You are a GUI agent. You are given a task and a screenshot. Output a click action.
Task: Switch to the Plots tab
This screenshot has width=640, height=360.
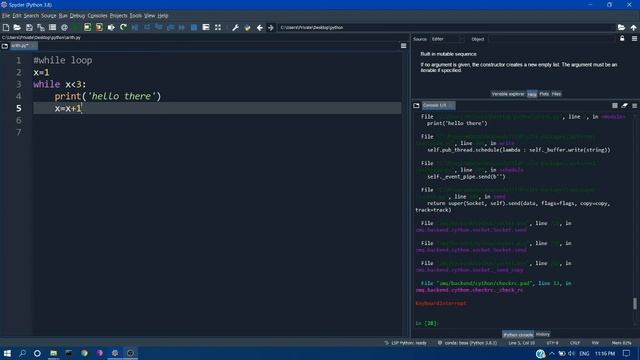coord(544,94)
